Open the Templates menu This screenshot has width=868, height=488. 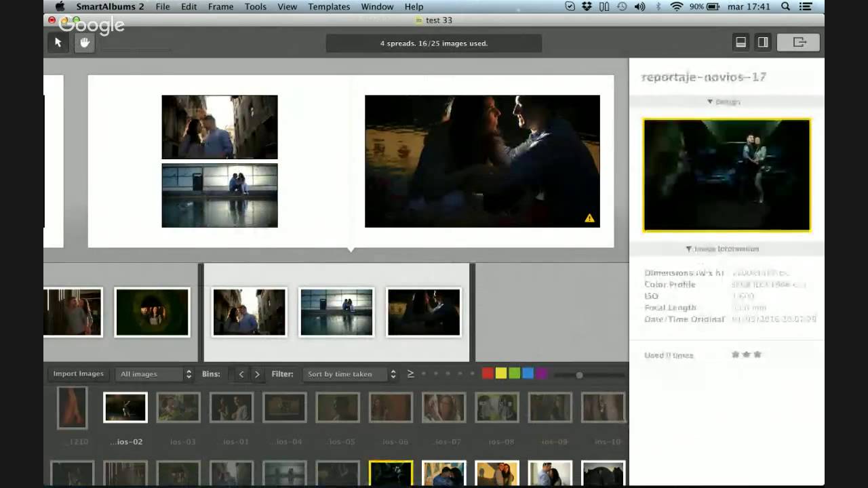329,6
